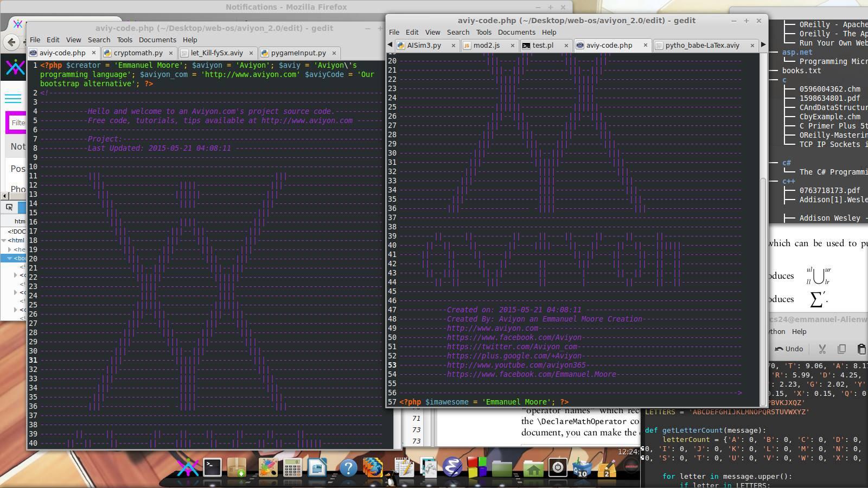Select books.txt in the file tree
868x488 pixels.
click(x=801, y=70)
